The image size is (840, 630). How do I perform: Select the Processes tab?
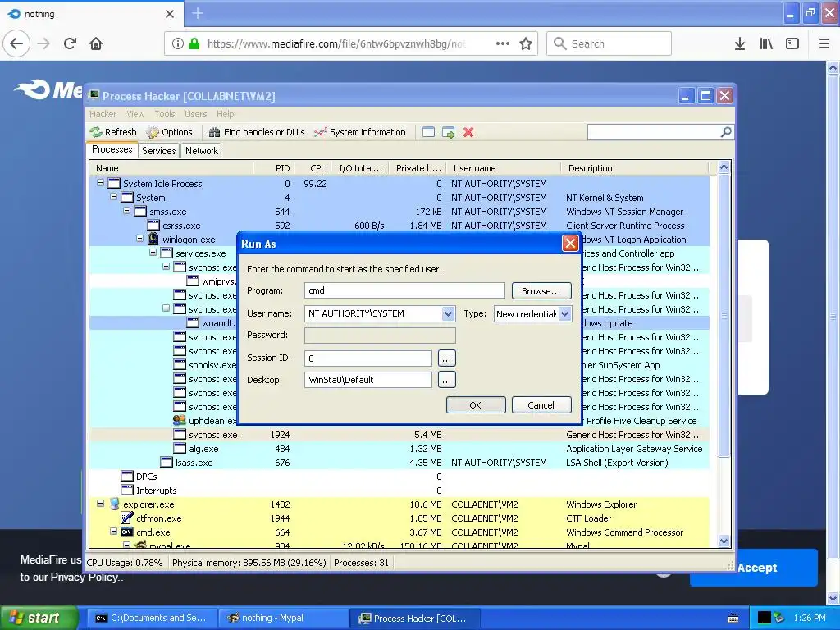[x=112, y=149]
